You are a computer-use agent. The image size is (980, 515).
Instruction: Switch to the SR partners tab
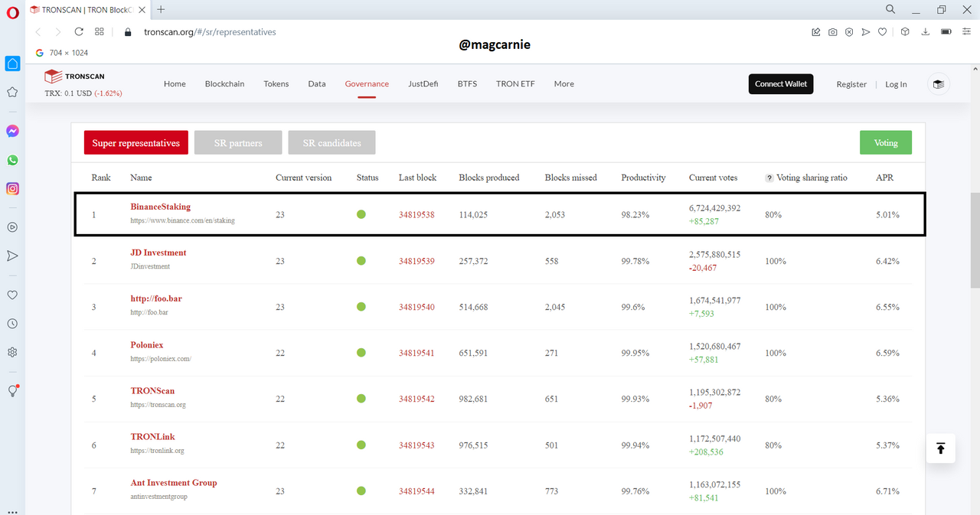238,143
